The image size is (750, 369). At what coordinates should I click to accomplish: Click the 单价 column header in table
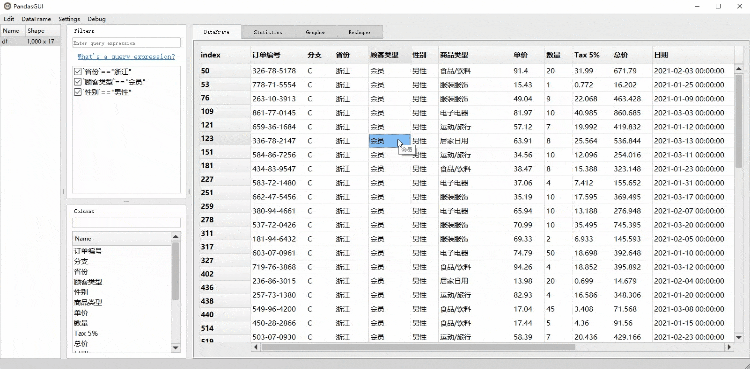(528, 55)
